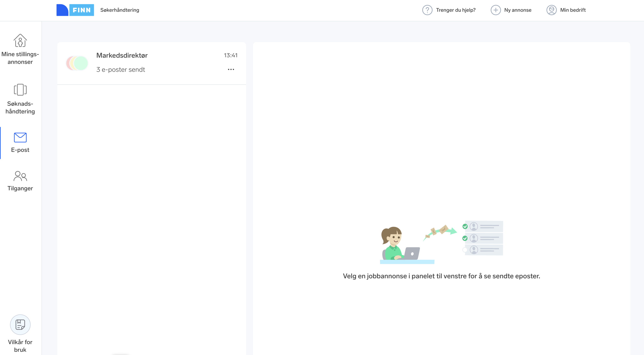Open the Min bedrift menu
The width and height of the screenshot is (644, 355).
(573, 10)
